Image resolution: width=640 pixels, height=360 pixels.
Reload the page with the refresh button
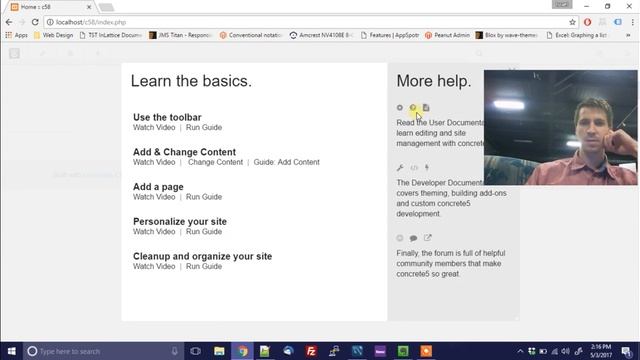(x=35, y=22)
